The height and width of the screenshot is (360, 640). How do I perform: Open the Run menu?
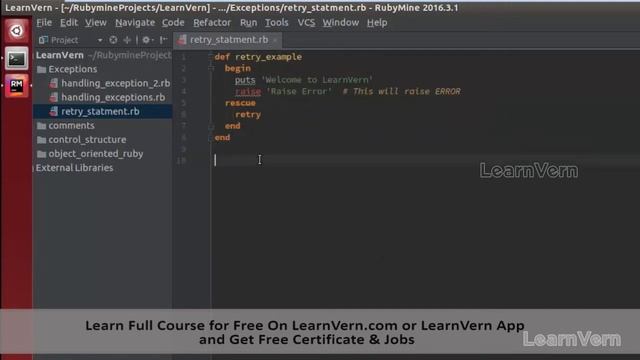point(248,22)
